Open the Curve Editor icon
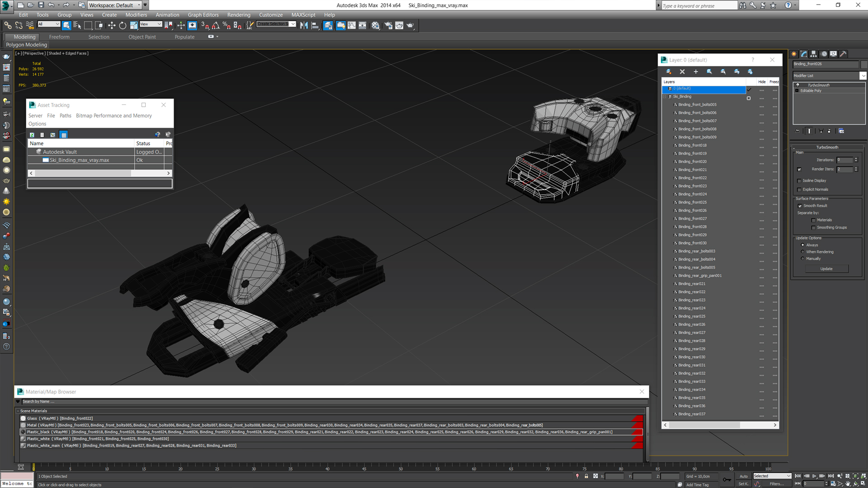The image size is (868, 488). coord(352,25)
